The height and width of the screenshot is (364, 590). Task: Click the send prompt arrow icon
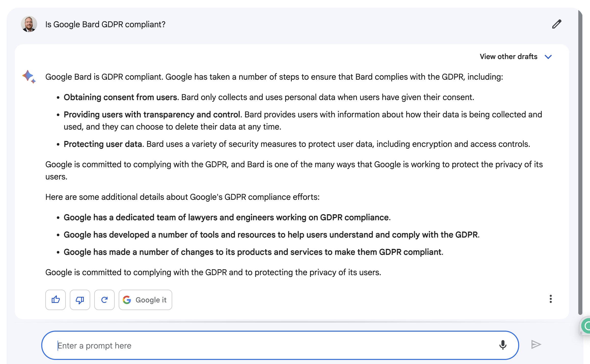pyautogui.click(x=536, y=344)
